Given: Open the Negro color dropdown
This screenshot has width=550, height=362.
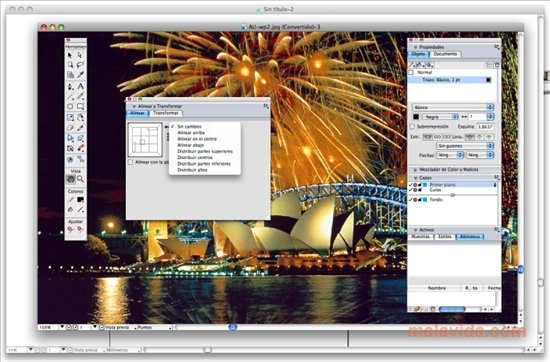Looking at the screenshot, I should [440, 116].
